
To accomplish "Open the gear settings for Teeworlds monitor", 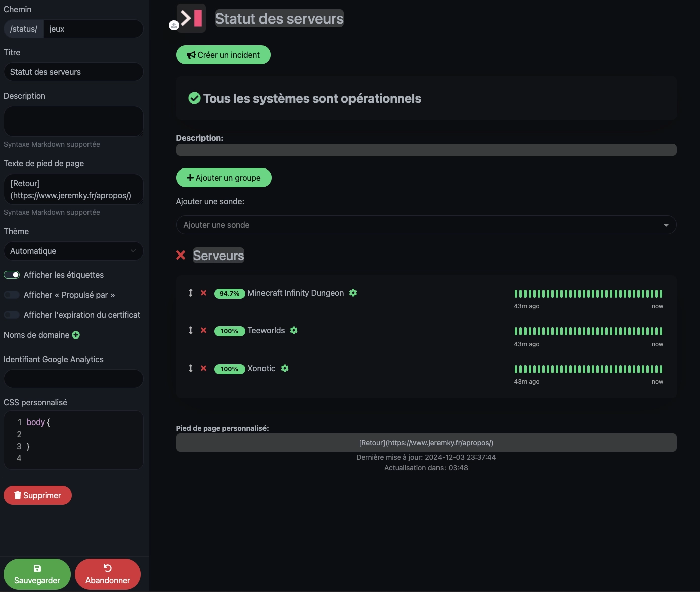I will coord(294,330).
